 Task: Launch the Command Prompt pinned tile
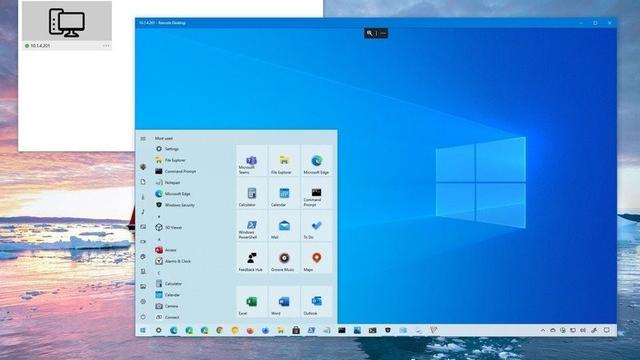316,193
